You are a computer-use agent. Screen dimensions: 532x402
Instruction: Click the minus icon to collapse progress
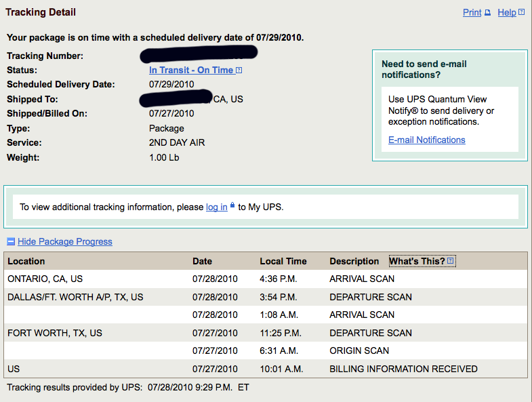tap(10, 241)
